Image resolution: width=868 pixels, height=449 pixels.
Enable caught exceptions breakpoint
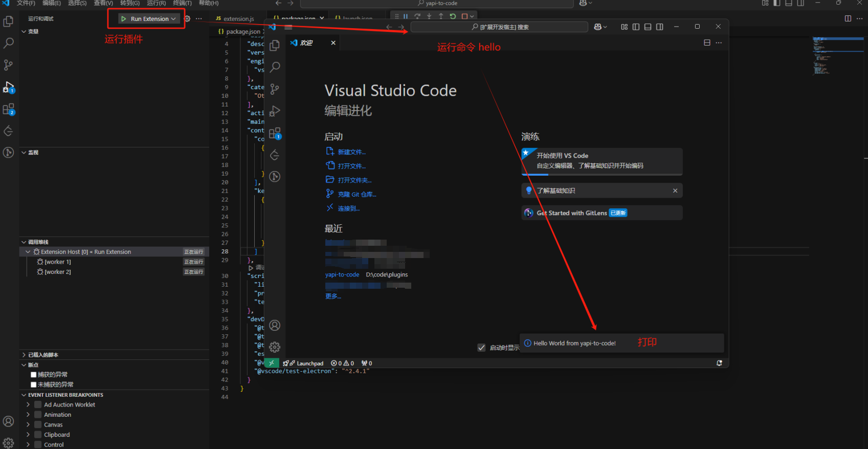pyautogui.click(x=34, y=375)
